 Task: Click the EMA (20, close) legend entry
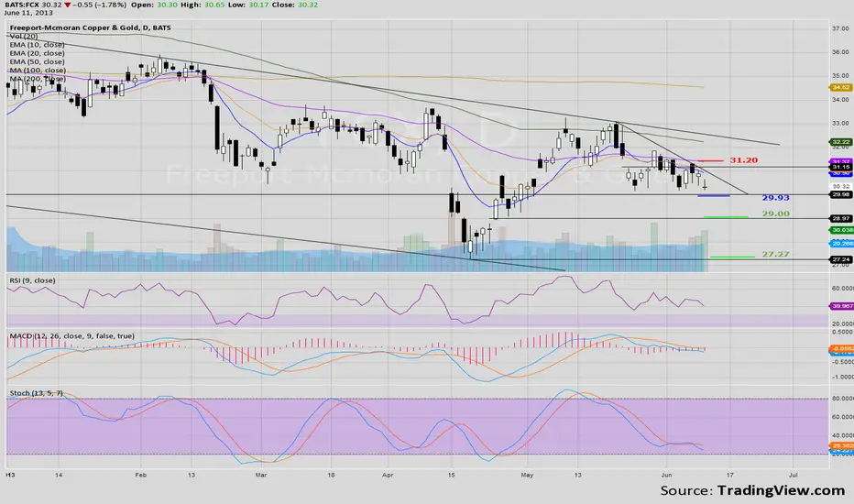(37, 53)
